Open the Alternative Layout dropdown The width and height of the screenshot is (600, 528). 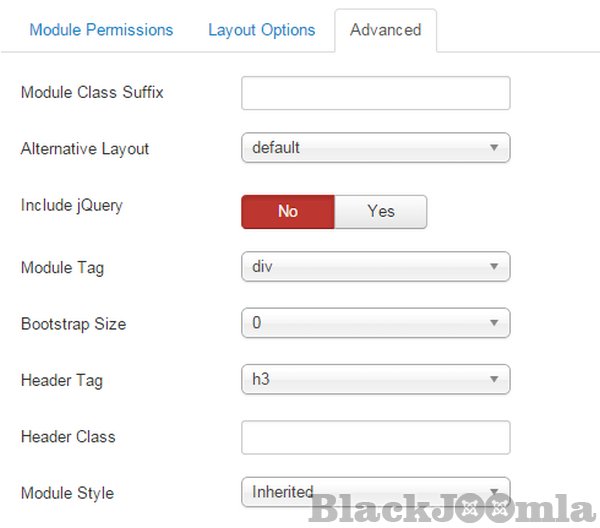(375, 148)
